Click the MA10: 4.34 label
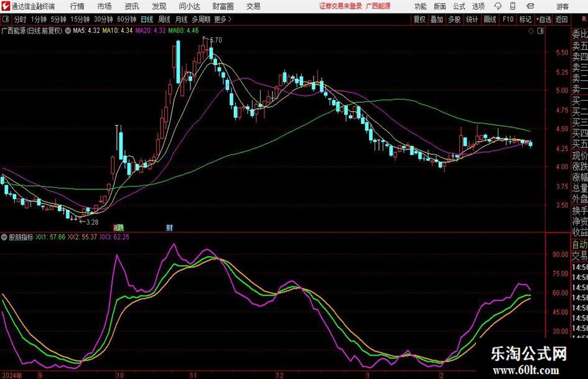The image size is (588, 379). tap(118, 30)
